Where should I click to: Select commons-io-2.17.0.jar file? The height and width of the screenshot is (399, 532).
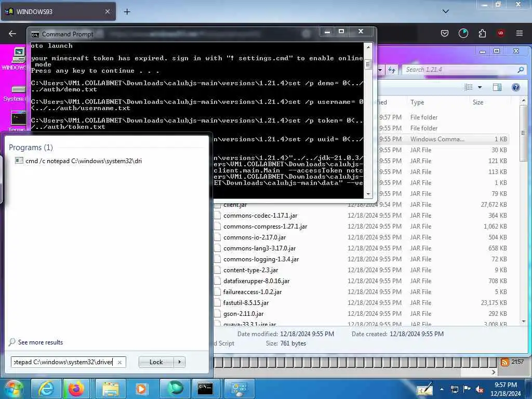click(x=255, y=237)
